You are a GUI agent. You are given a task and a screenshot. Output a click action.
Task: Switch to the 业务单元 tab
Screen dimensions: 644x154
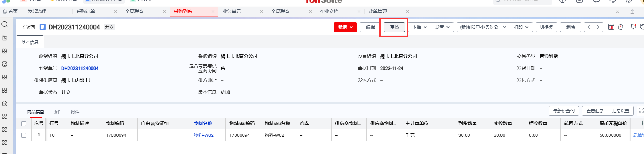coord(232,12)
